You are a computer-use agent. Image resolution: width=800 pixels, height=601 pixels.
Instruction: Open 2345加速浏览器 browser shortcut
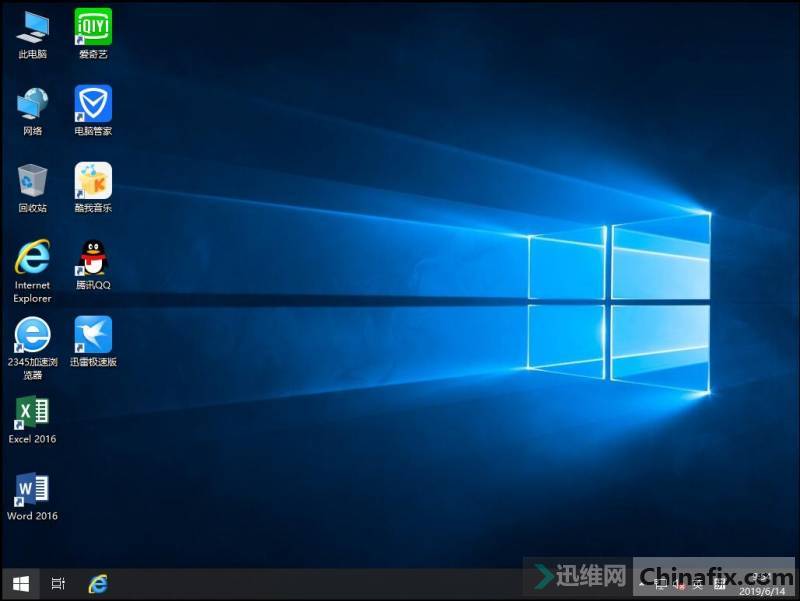[x=32, y=348]
